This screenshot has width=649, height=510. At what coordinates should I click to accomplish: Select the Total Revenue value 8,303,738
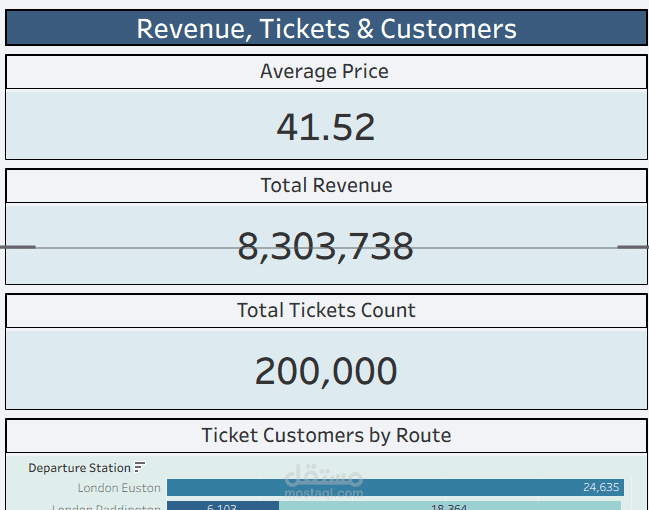[x=326, y=246]
